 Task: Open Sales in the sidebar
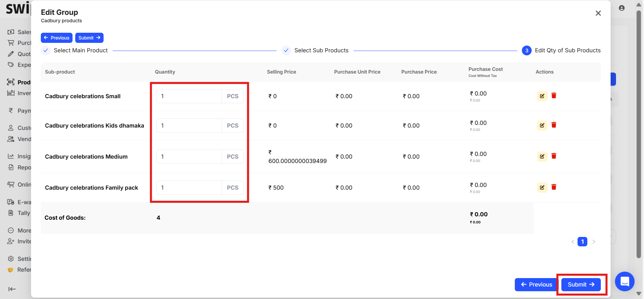pos(19,32)
